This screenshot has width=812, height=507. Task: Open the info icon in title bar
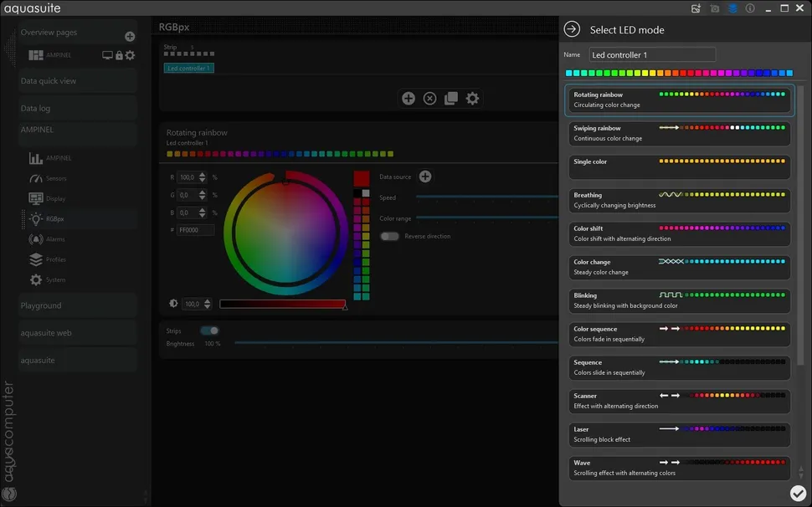[750, 8]
